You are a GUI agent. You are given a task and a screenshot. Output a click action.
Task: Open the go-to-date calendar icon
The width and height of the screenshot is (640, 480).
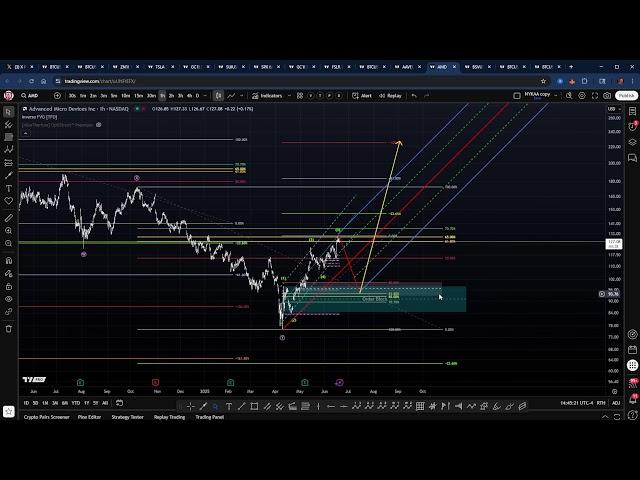(119, 403)
